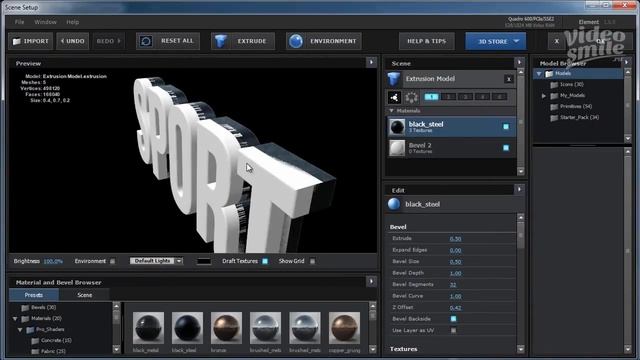Click the blue Extrude shape icon
The height and width of the screenshot is (360, 640).
coord(220,41)
